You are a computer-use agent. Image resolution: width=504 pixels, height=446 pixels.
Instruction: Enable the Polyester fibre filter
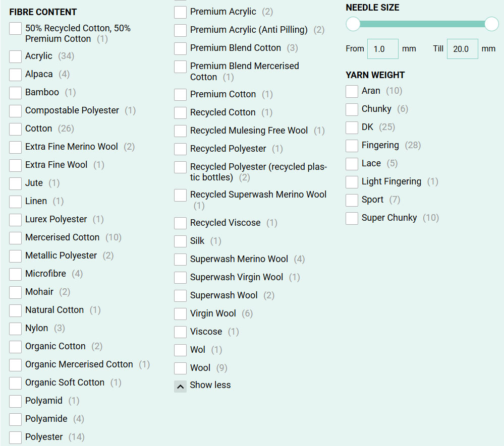[16, 437]
